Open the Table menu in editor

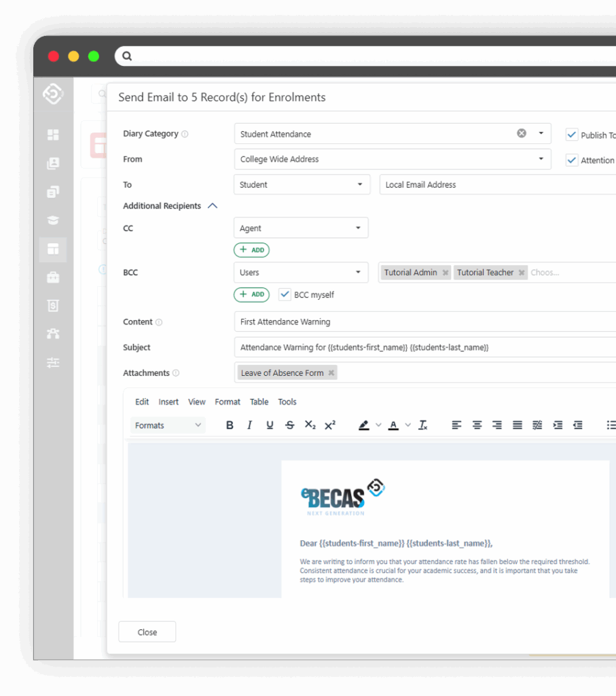pyautogui.click(x=259, y=402)
